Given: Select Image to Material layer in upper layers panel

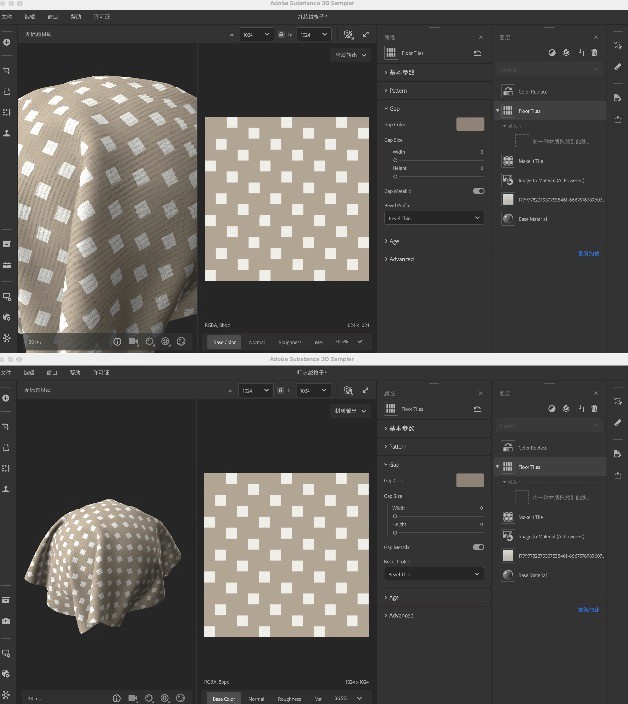Looking at the screenshot, I should pos(550,180).
